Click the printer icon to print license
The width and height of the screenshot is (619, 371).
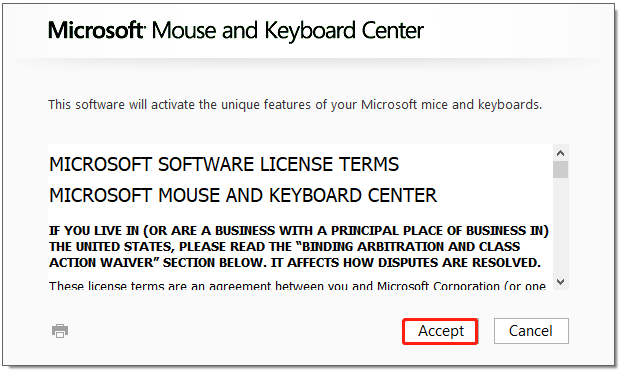tap(60, 331)
